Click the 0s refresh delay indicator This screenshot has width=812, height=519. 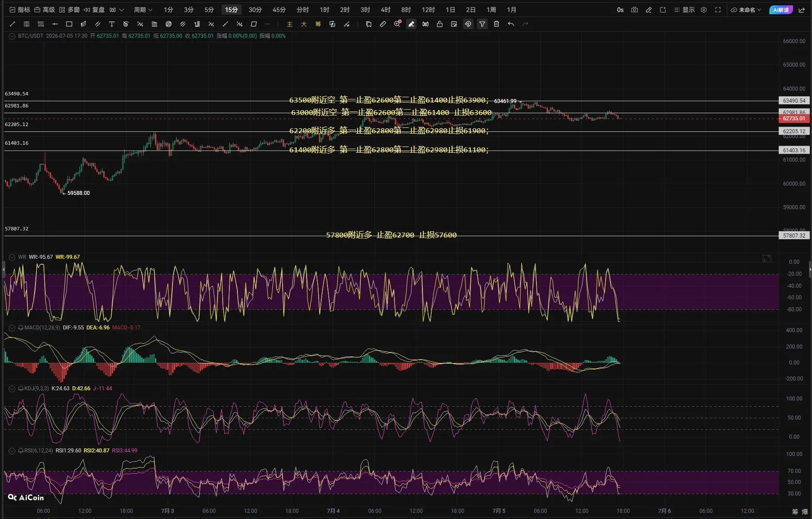point(620,10)
